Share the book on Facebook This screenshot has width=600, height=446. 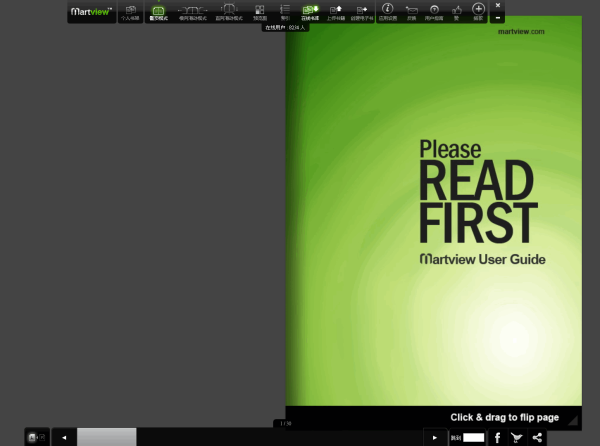click(x=497, y=437)
